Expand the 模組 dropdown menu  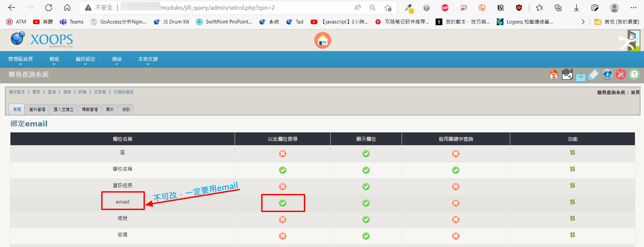point(54,59)
